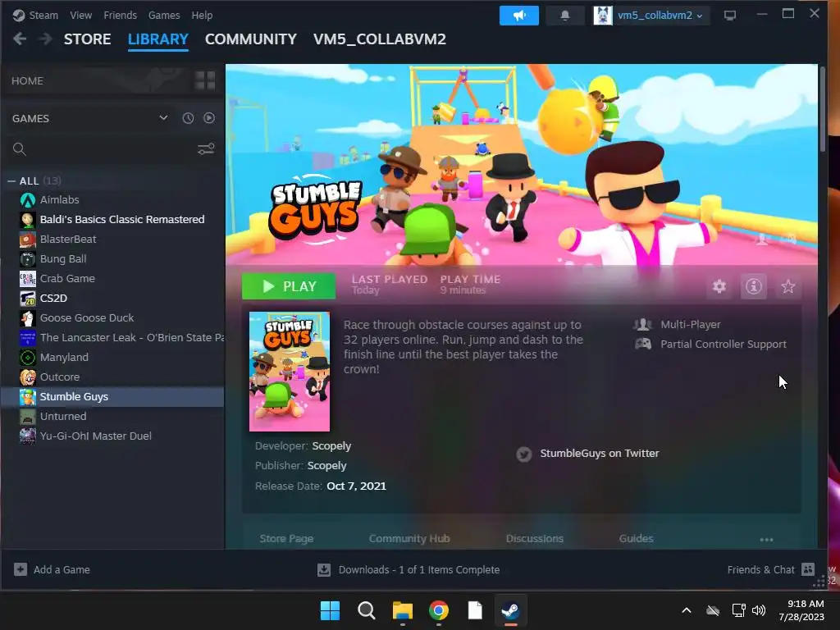
Task: Expand the GAMES category dropdown
Action: pos(163,118)
